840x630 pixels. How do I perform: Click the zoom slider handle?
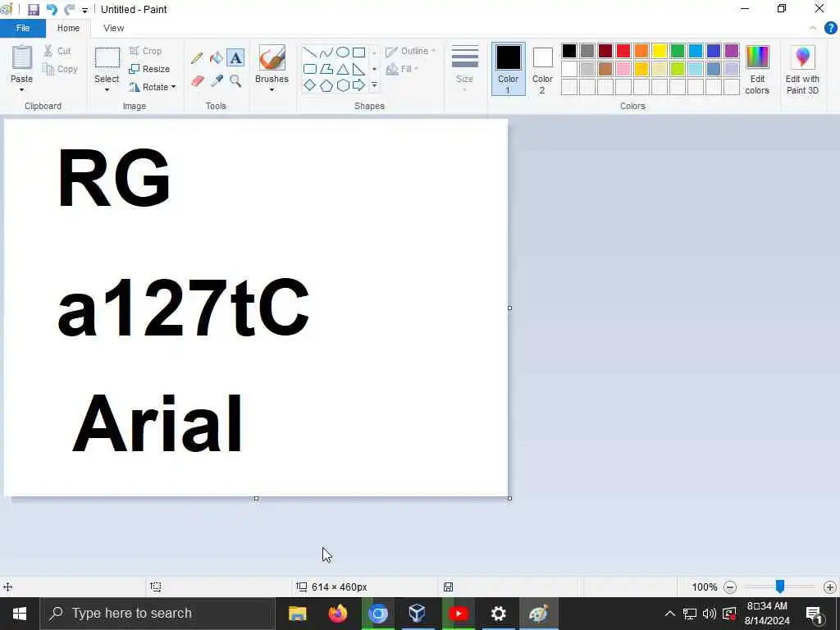[x=780, y=587]
